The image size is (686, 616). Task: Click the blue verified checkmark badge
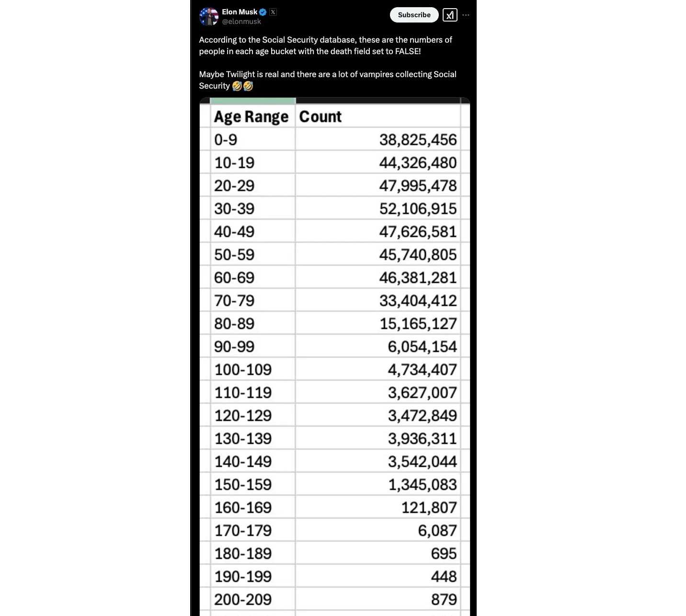tap(263, 12)
